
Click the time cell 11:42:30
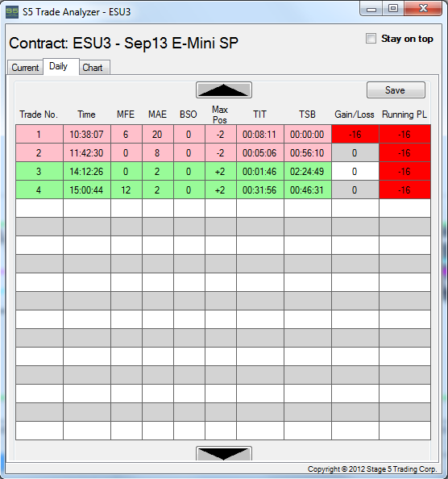pyautogui.click(x=87, y=152)
